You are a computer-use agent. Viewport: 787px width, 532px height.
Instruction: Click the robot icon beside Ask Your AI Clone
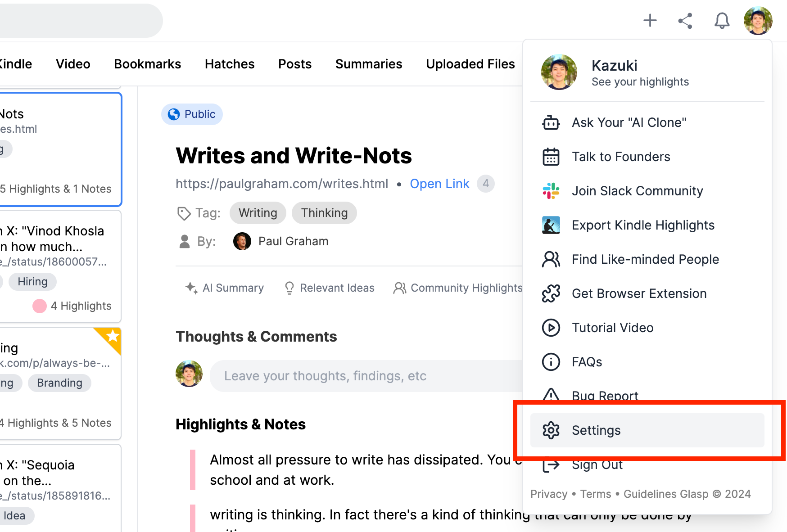click(551, 122)
